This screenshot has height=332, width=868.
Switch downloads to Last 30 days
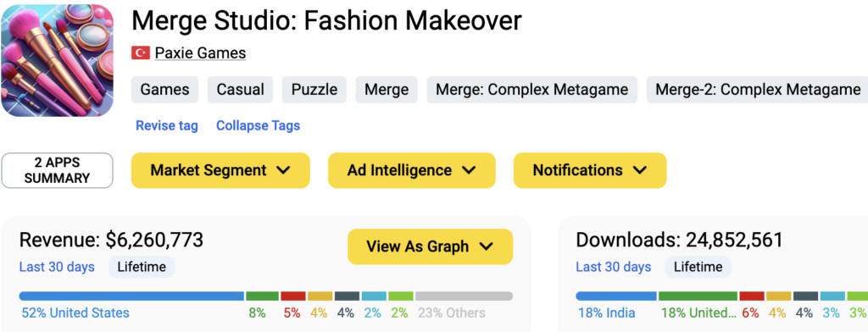(614, 268)
